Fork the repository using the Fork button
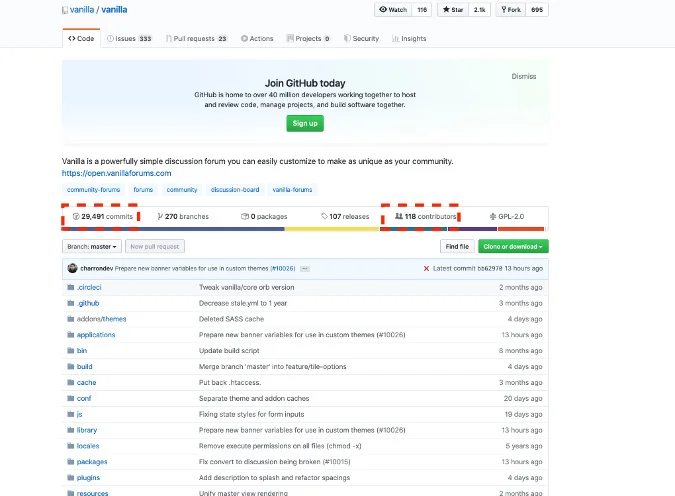 (x=511, y=9)
